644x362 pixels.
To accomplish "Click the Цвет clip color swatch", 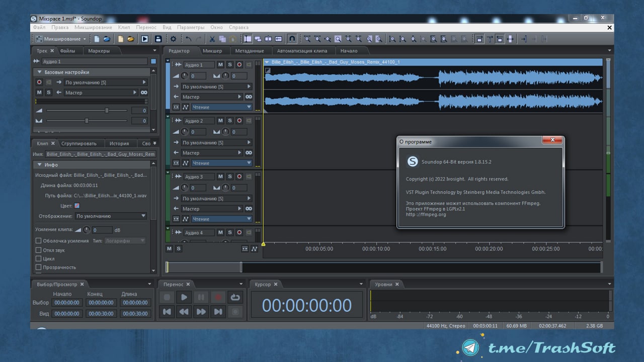I will pyautogui.click(x=77, y=206).
